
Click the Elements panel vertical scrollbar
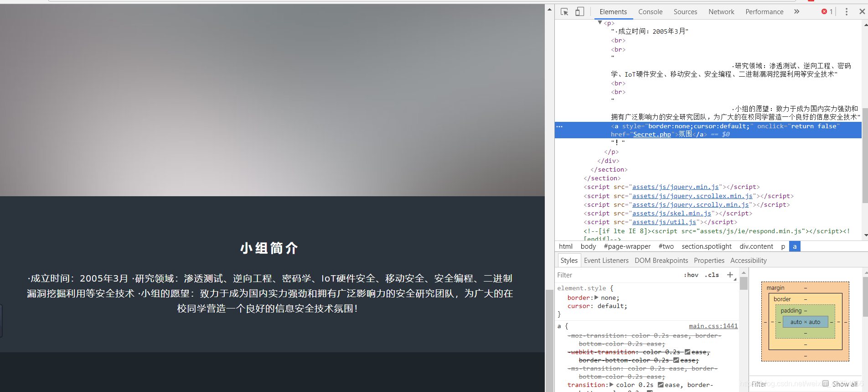coord(865,155)
